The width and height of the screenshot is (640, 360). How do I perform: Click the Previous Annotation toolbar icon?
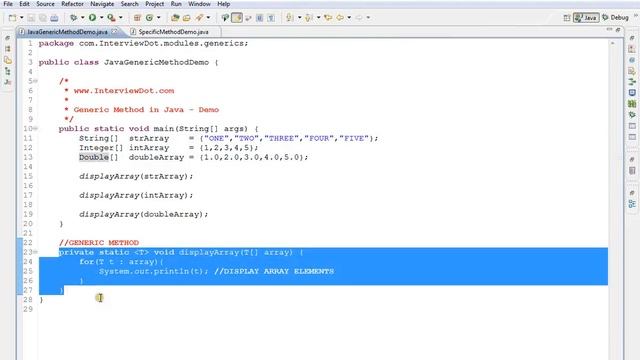click(x=309, y=18)
